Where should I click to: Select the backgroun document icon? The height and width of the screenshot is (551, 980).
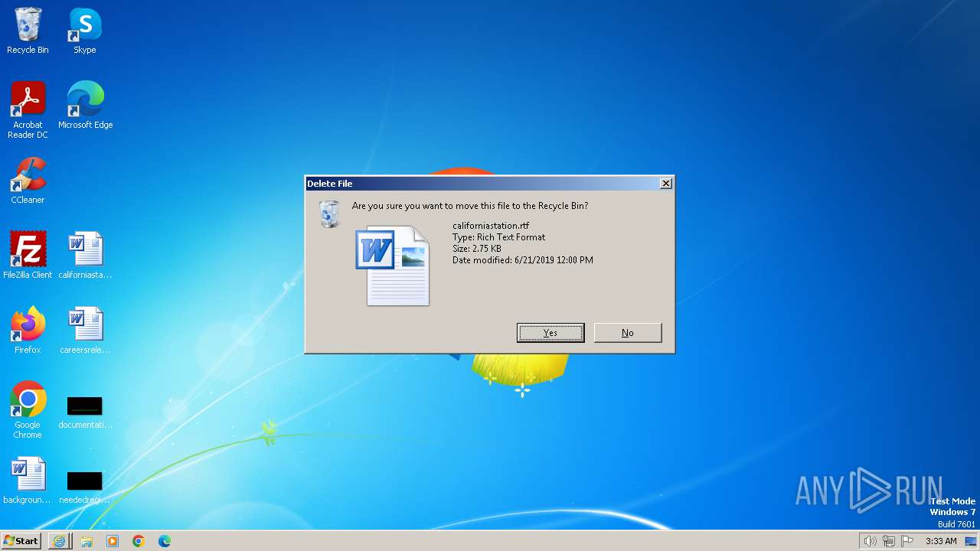[x=28, y=481]
